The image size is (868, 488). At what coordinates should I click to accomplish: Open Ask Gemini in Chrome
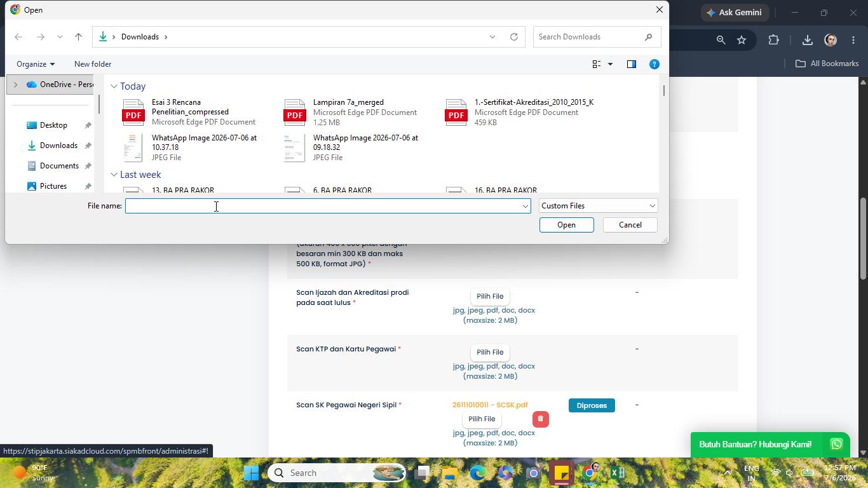[x=736, y=12]
